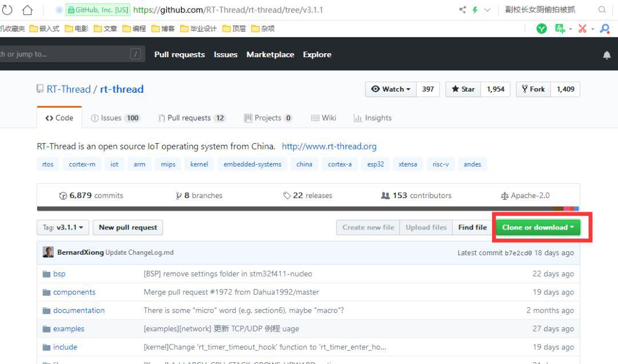Open the 博客 bookmark folder

point(163,29)
